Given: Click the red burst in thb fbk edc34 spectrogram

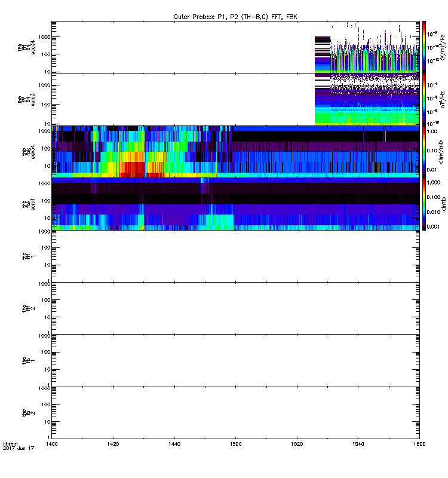Looking at the screenshot, I should tap(133, 170).
